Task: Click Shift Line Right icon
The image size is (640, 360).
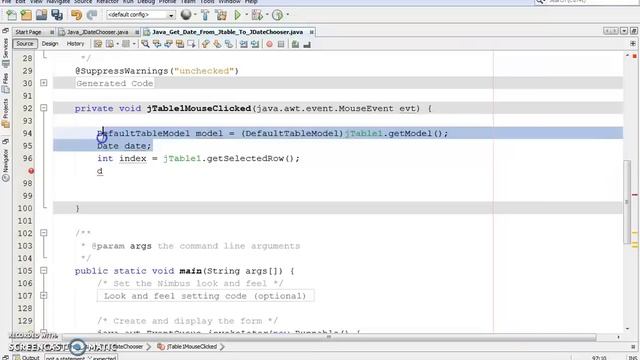Action: 255,44
